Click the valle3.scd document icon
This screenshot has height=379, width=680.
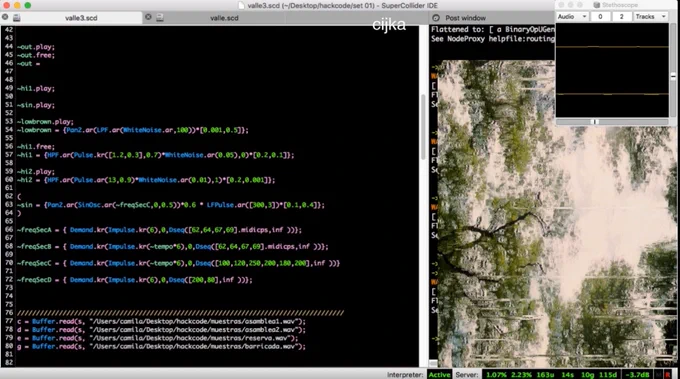tap(16, 18)
